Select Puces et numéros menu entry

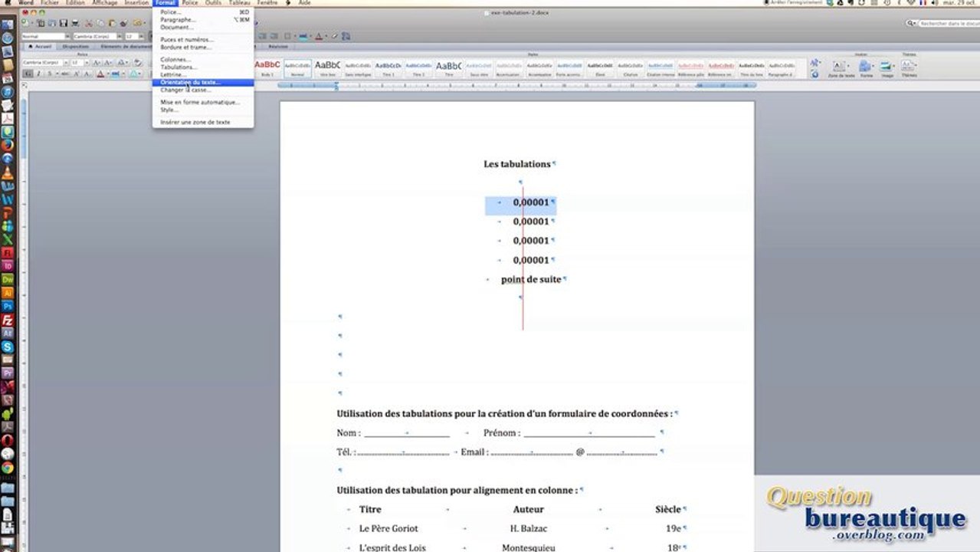(203, 39)
